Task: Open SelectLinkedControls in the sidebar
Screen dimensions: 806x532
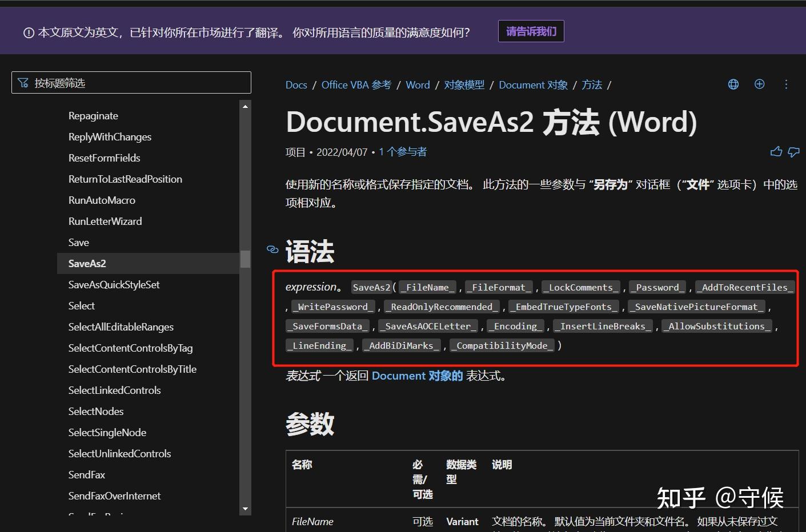Action: [114, 390]
